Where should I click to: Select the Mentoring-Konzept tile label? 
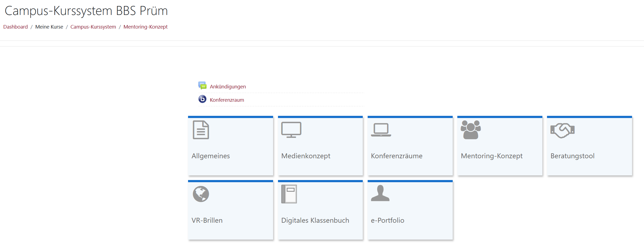pyautogui.click(x=492, y=156)
